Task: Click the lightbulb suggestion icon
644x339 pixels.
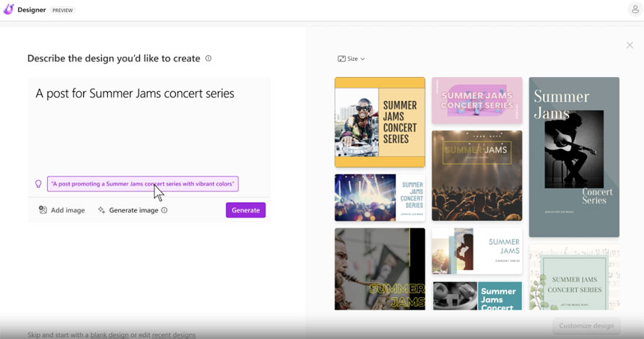Action: (38, 184)
